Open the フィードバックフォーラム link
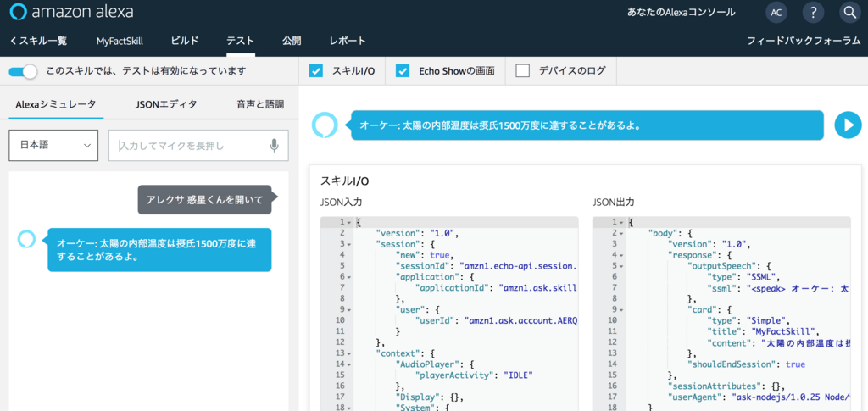The image size is (868, 411). [x=804, y=41]
